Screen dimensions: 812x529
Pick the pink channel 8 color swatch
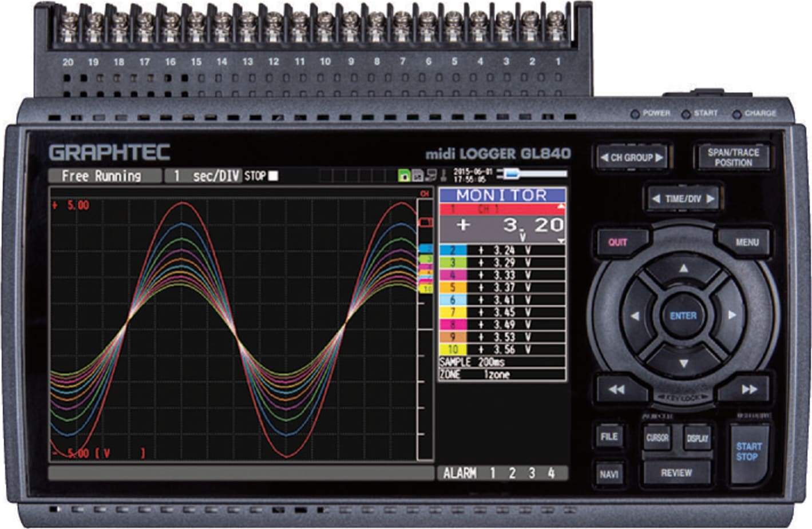point(453,325)
